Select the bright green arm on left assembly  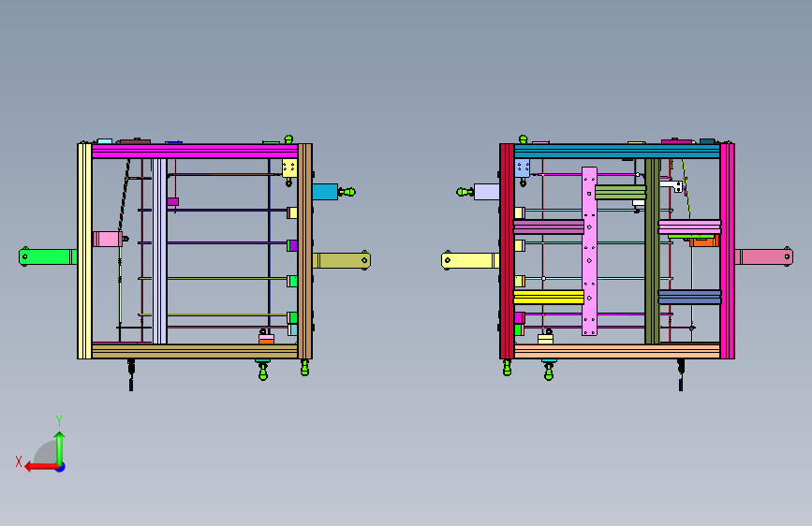(x=48, y=256)
